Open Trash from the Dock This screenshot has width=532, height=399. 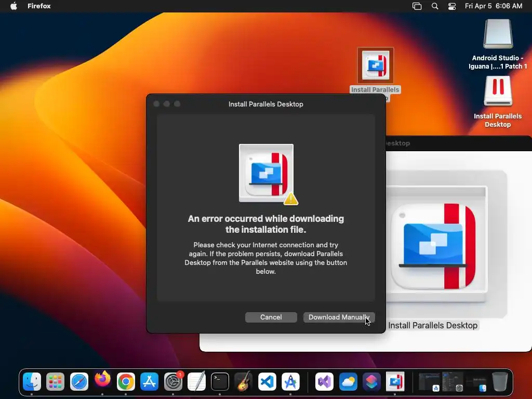click(x=500, y=382)
